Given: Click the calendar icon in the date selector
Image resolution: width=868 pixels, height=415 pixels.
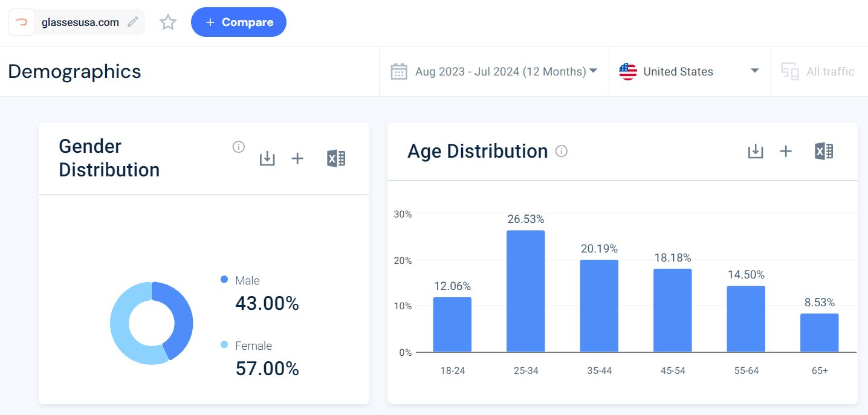Looking at the screenshot, I should point(399,71).
